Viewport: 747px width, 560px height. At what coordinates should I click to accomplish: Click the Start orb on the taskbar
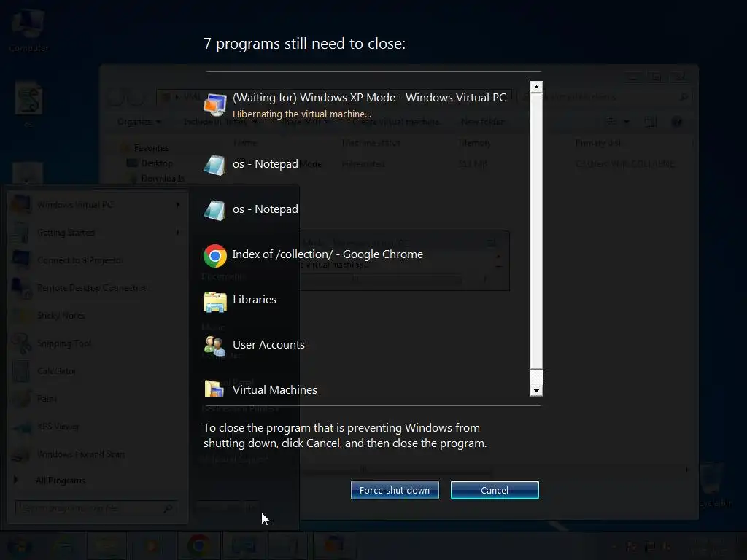point(20,545)
